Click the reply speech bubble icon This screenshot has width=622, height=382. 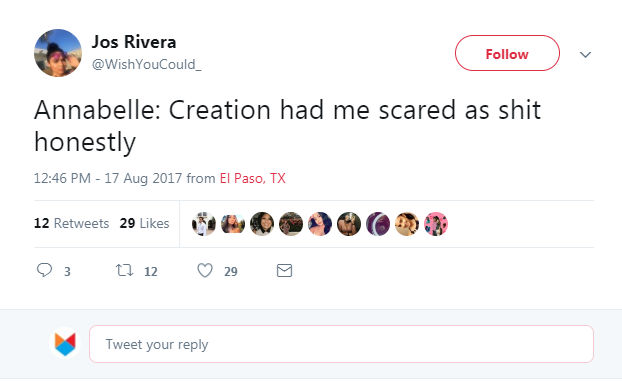44,270
